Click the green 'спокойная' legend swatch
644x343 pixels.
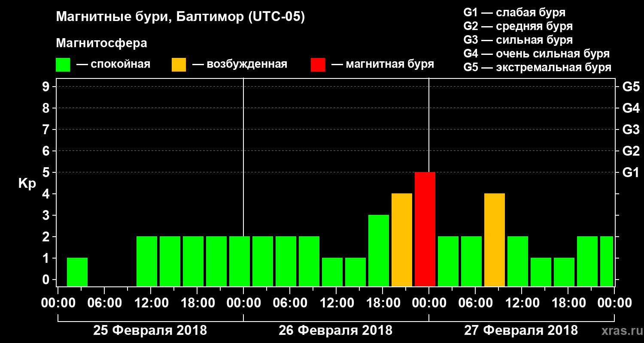click(63, 65)
